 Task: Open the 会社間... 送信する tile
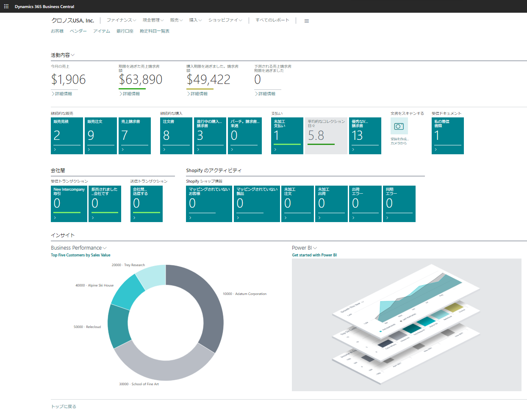point(147,204)
